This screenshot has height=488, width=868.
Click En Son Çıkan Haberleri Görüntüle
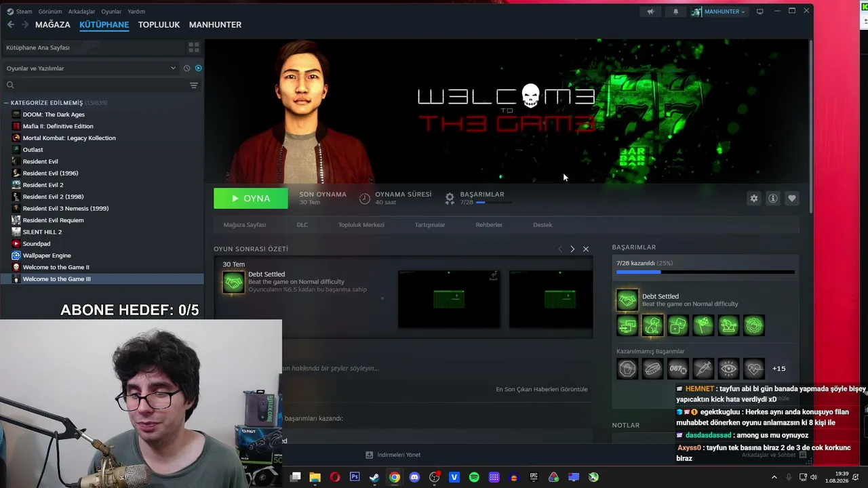[542, 390]
